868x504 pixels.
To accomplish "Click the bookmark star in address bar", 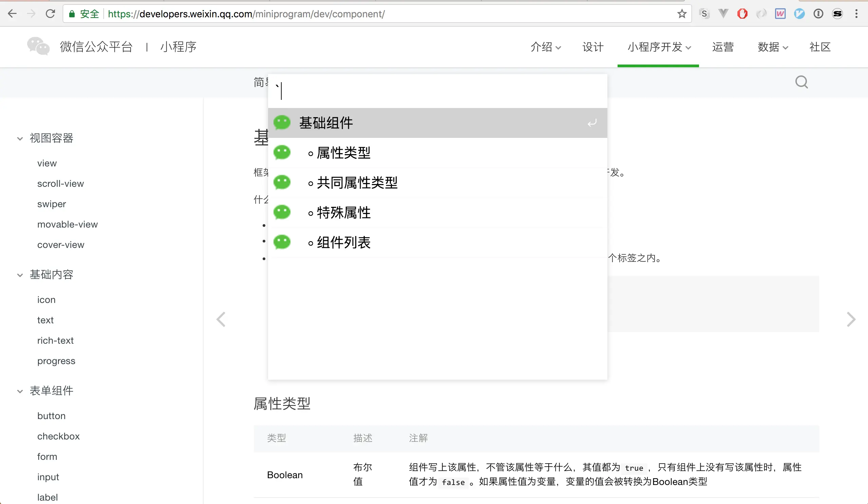I will click(682, 14).
